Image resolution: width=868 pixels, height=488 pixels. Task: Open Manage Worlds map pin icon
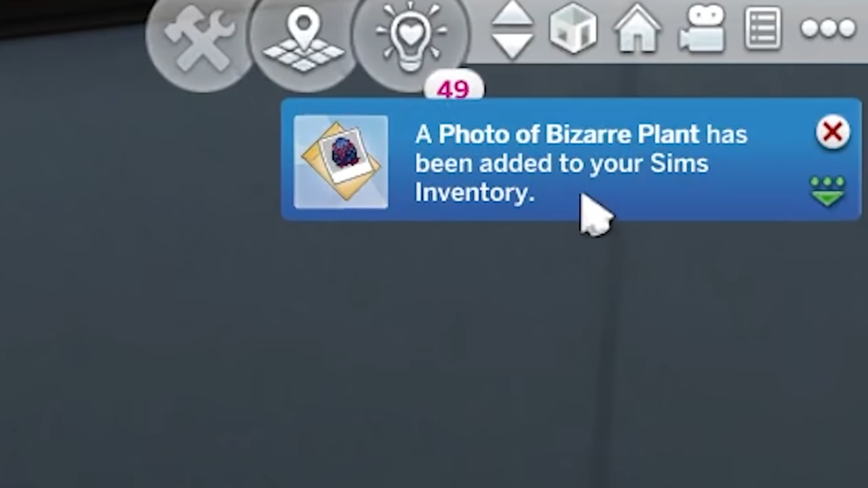point(303,38)
